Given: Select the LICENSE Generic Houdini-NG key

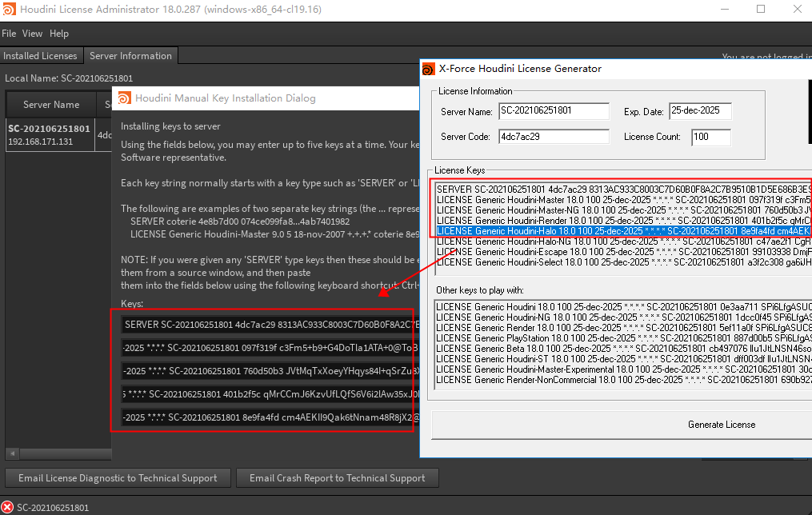Looking at the screenshot, I should (623, 317).
